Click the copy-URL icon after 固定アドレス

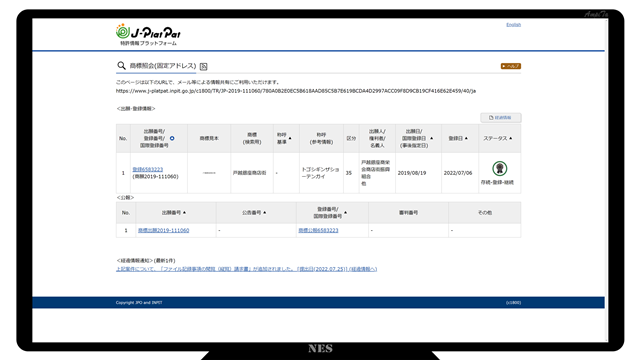[x=204, y=66]
